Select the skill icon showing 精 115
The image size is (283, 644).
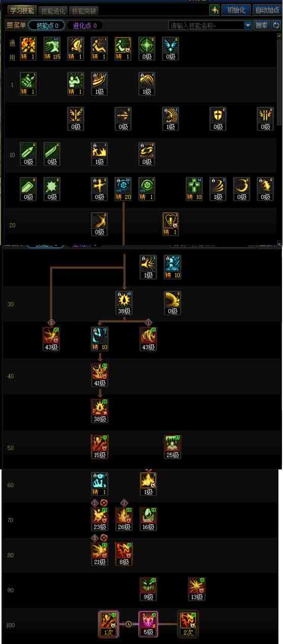[x=51, y=48]
